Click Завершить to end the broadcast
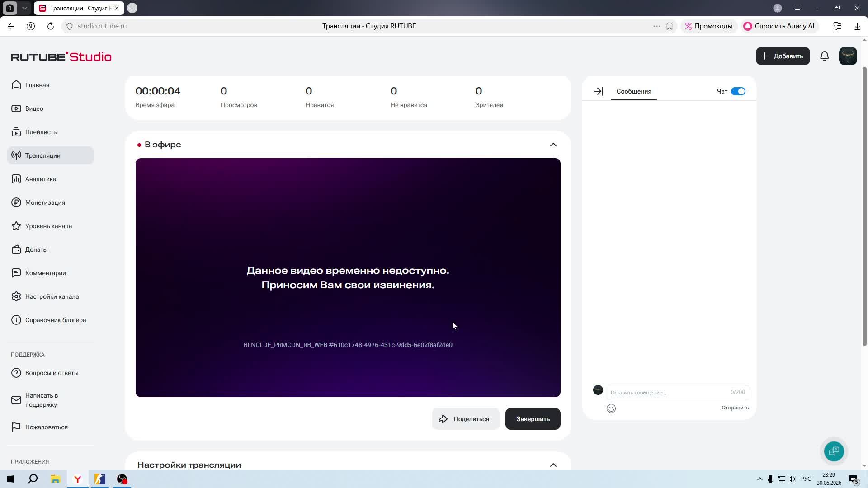The image size is (868, 488). click(x=533, y=419)
